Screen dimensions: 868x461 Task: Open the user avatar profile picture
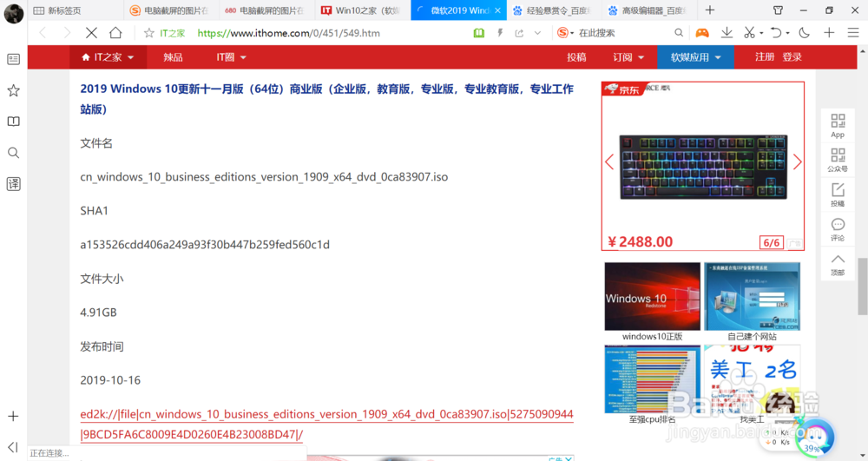(13, 13)
